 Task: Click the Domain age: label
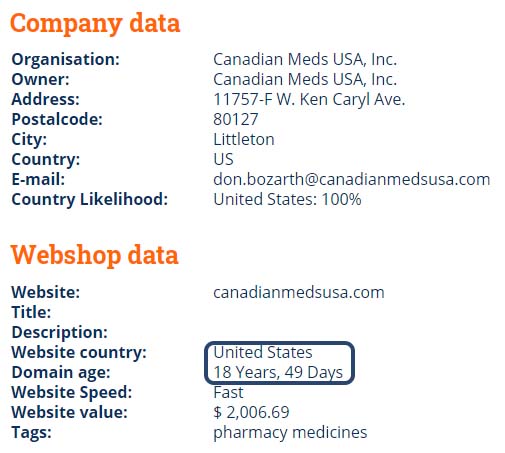(61, 373)
